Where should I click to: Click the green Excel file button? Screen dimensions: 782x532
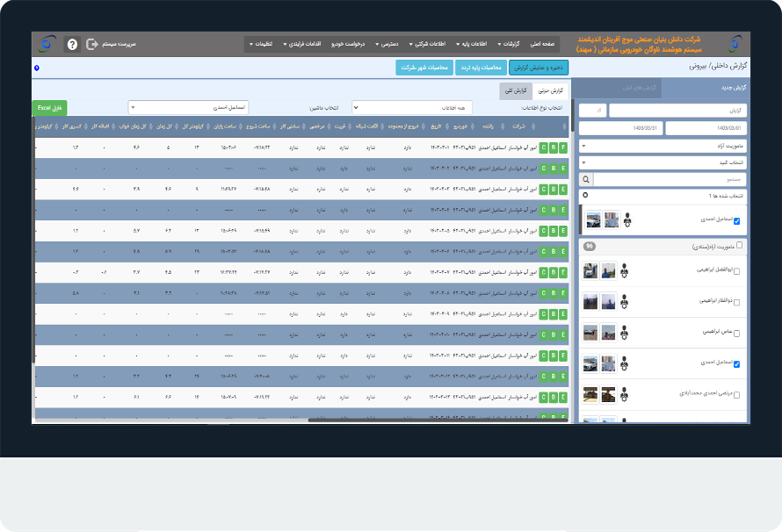[49, 107]
